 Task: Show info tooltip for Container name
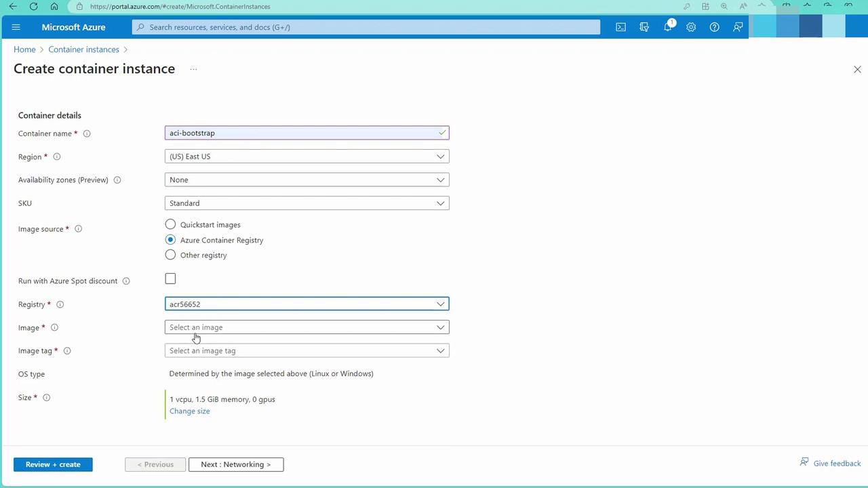[87, 134]
